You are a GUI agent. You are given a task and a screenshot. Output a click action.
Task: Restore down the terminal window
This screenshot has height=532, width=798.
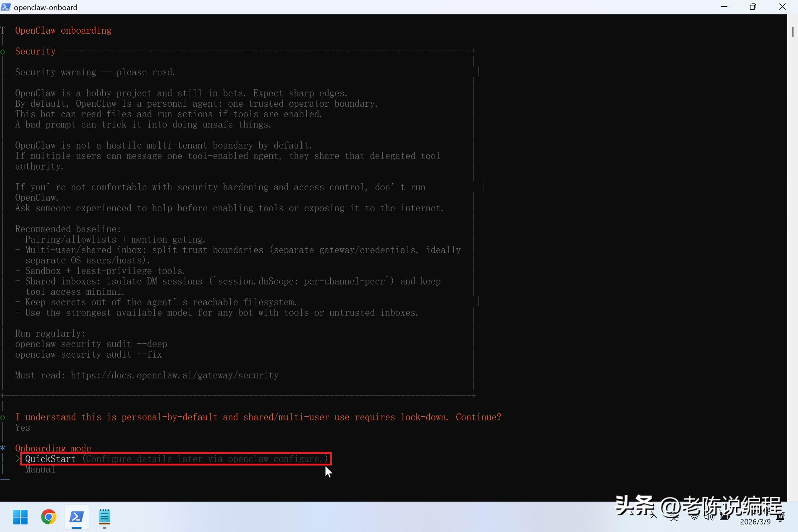(753, 7)
